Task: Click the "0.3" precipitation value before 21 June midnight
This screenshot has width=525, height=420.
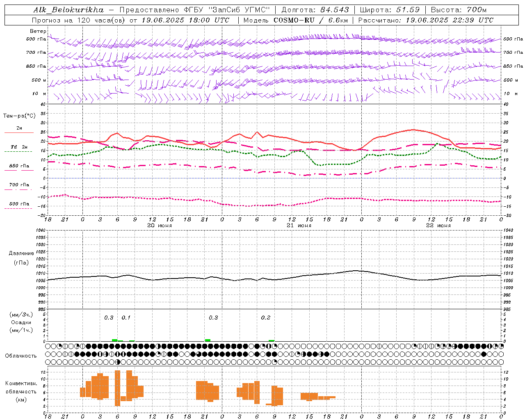Action: (213, 318)
